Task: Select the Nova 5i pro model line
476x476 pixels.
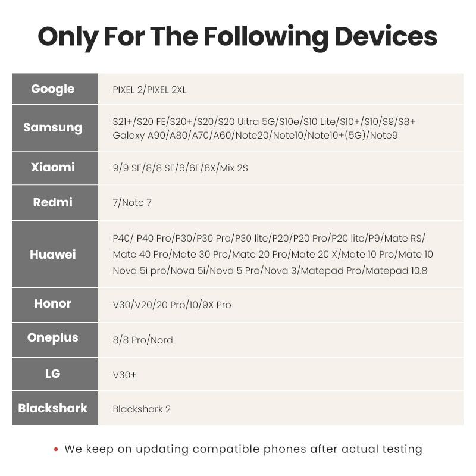Action: tap(270, 271)
